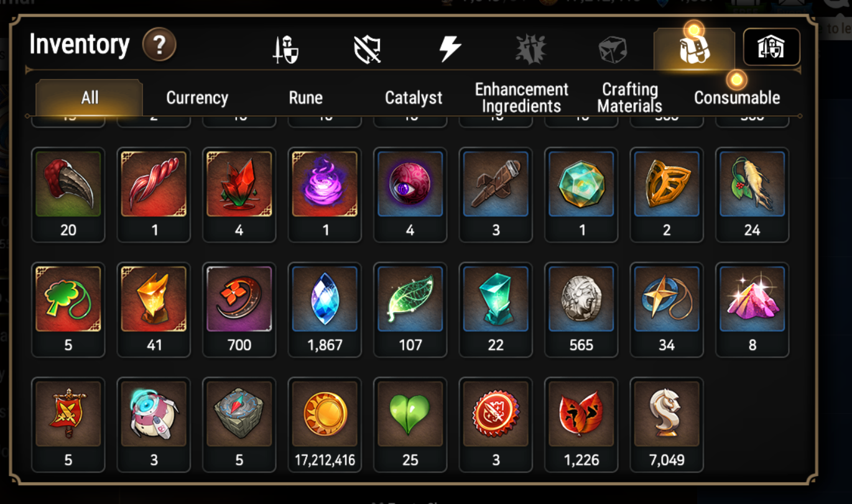Click the storage house icon button
Screen dimensions: 852x504
pos(771,47)
